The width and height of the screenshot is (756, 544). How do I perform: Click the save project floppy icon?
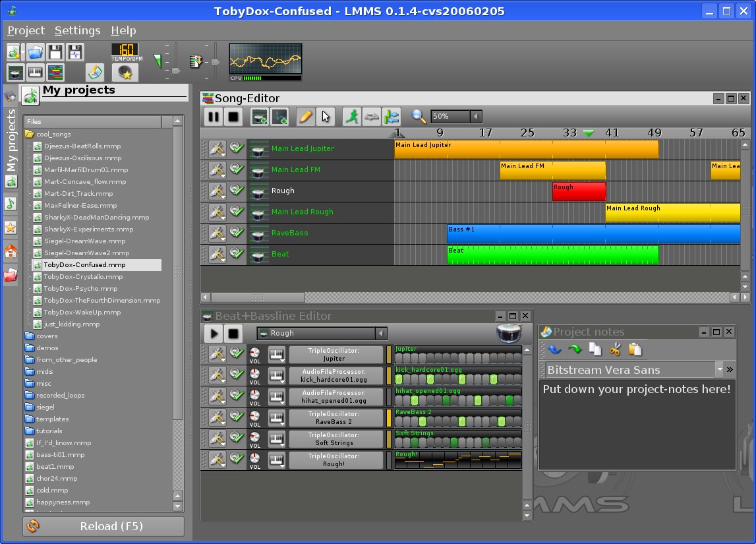[x=55, y=52]
